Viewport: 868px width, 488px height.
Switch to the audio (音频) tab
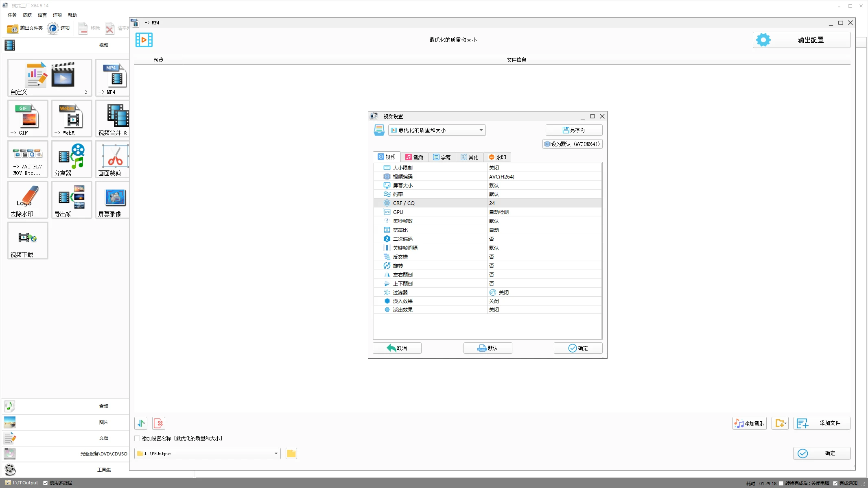click(x=414, y=157)
